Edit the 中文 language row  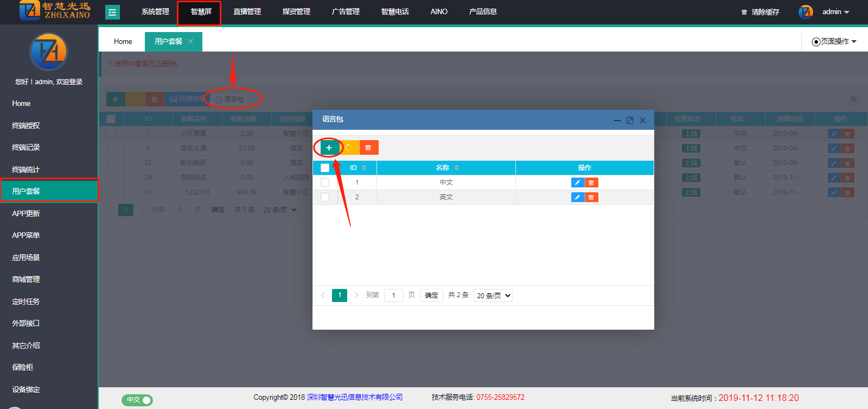tap(577, 183)
